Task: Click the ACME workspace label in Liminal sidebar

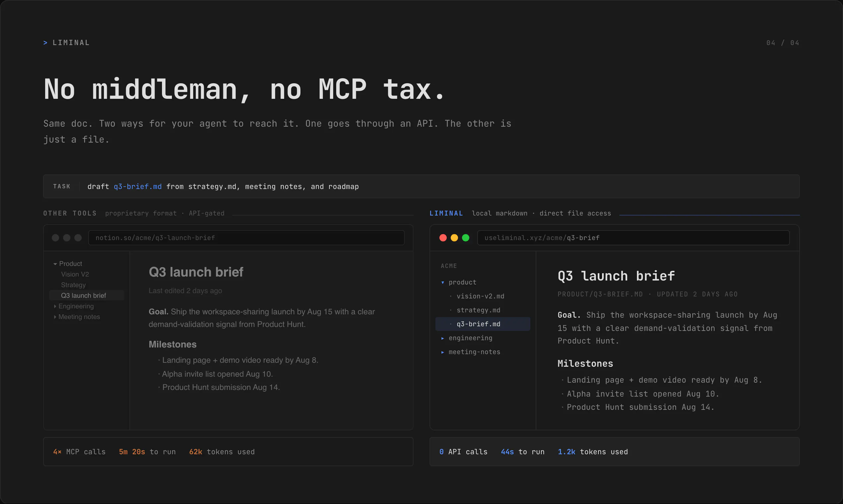Action: click(x=449, y=266)
